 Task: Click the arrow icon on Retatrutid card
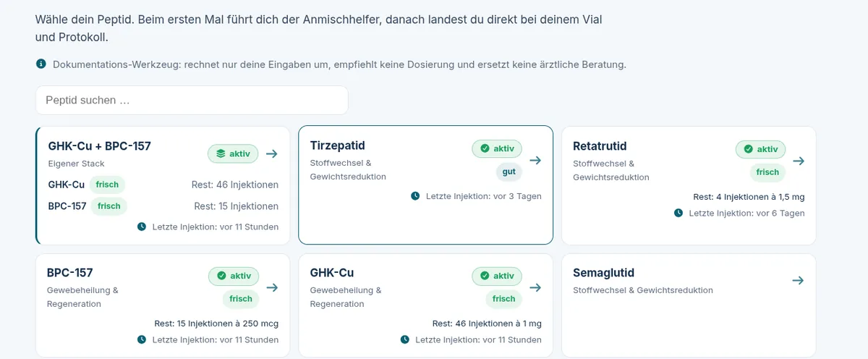[x=799, y=161]
